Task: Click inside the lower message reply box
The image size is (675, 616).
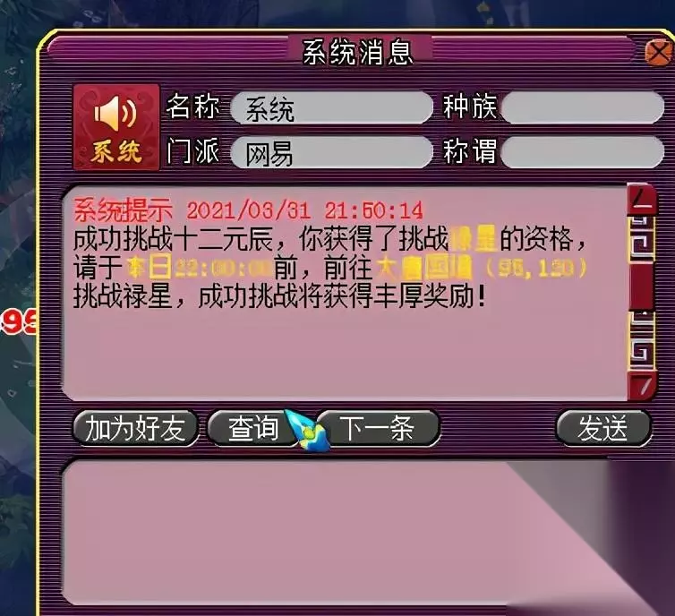Action: pyautogui.click(x=336, y=534)
